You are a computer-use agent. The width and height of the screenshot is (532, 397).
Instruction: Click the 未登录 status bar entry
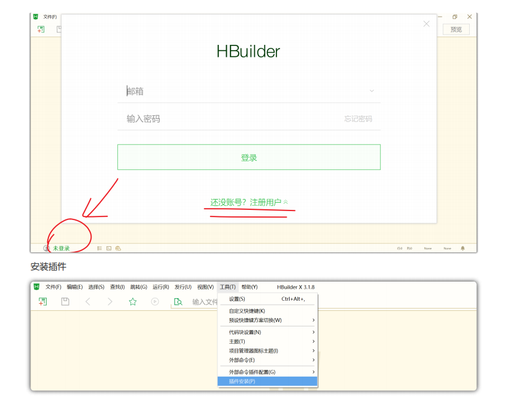[62, 248]
